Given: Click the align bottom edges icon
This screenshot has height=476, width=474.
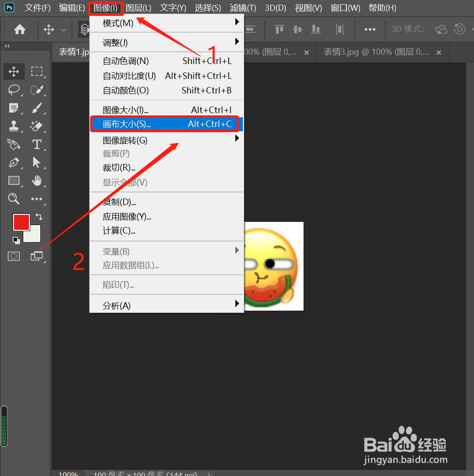Looking at the screenshot, I should click(316, 29).
